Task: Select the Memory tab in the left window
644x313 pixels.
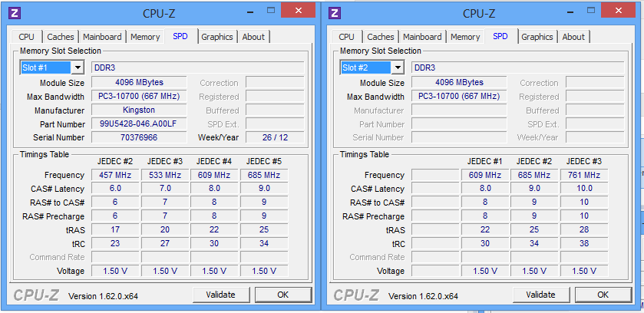Action: [145, 37]
